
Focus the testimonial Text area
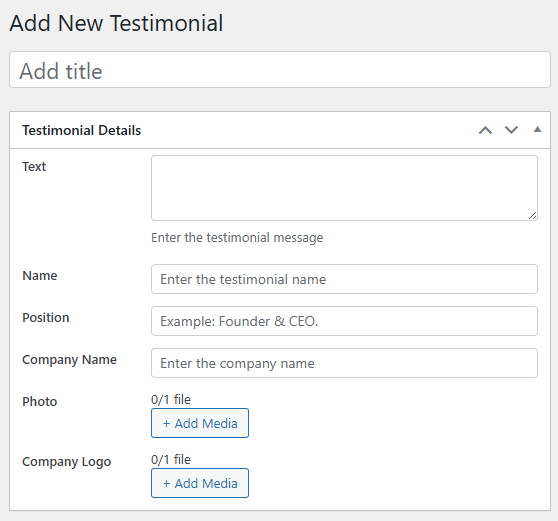tap(344, 188)
